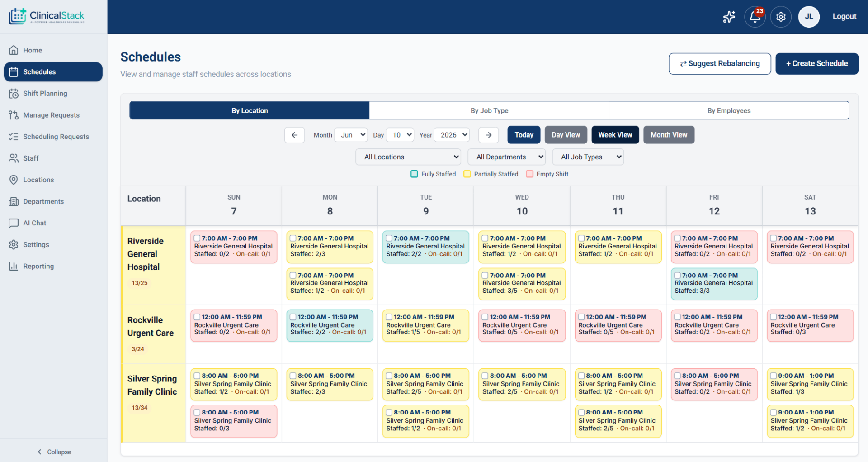Tick Thursday Silver Spring Staffed 2/5 checkbox

click(581, 413)
